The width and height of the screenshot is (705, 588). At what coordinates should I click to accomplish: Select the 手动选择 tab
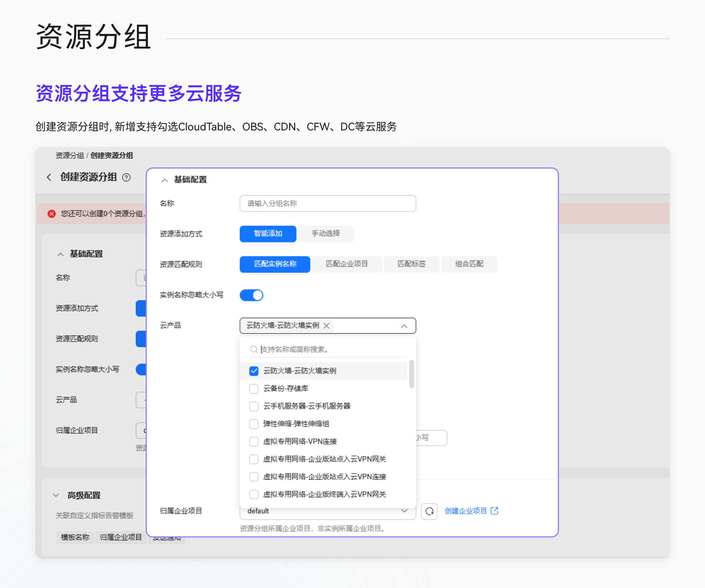pos(326,233)
